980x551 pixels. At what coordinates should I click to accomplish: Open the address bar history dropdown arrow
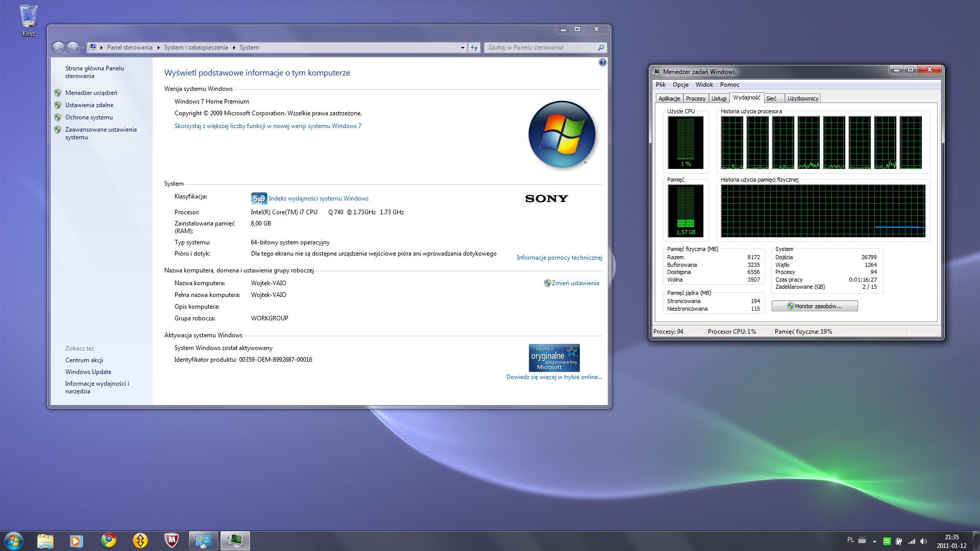click(x=462, y=47)
